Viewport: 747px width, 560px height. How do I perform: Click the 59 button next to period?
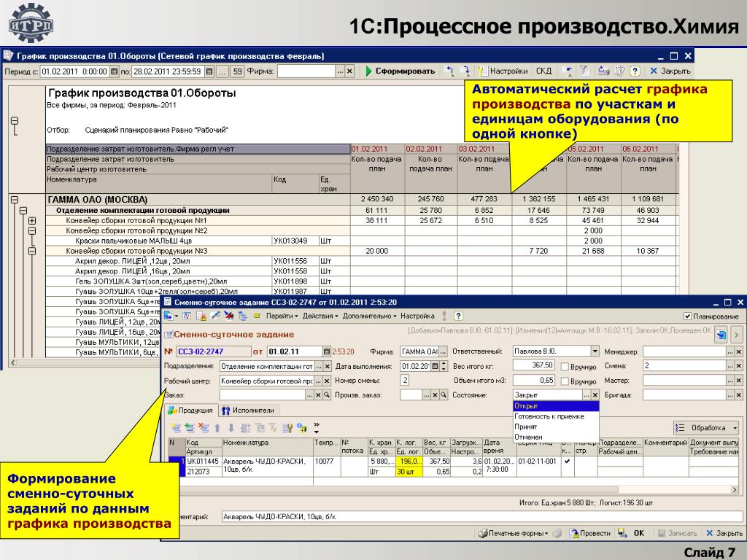(237, 72)
